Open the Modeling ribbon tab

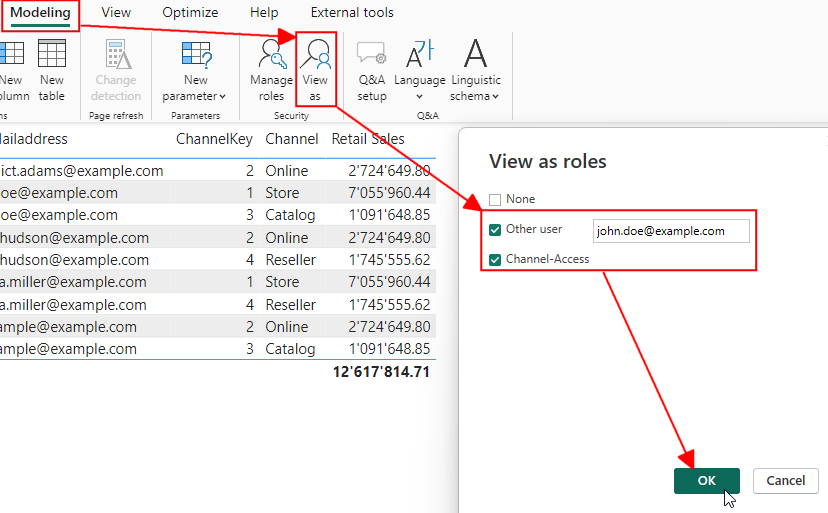40,13
